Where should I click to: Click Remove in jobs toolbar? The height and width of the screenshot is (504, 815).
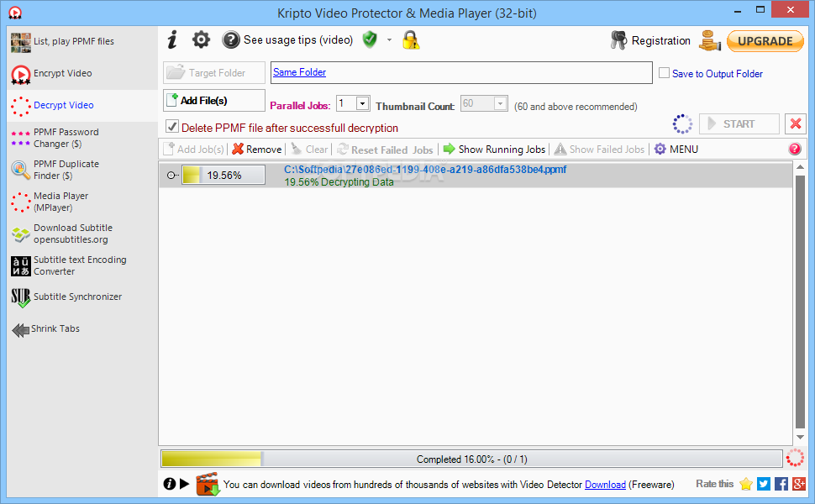[257, 150]
